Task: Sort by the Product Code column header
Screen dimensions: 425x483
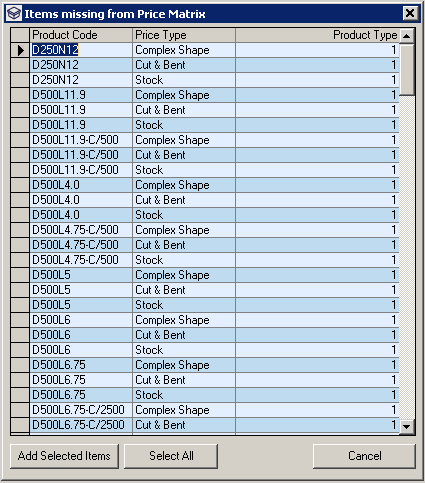Action: click(81, 35)
